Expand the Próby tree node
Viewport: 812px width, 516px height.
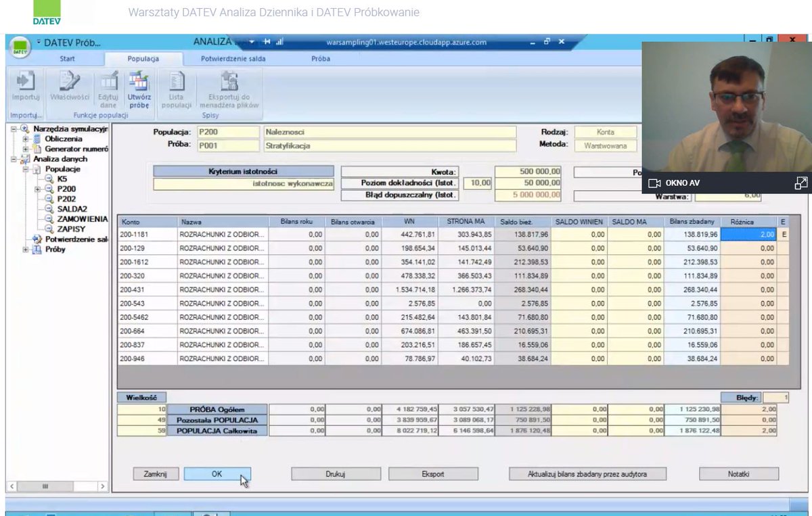tap(26, 250)
